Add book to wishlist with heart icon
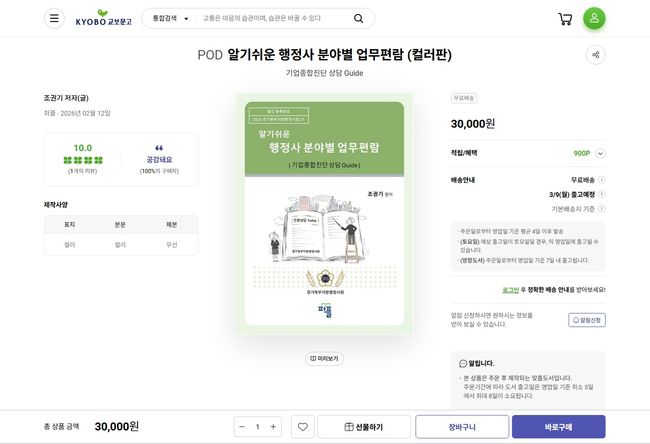This screenshot has width=650, height=444. point(303,427)
